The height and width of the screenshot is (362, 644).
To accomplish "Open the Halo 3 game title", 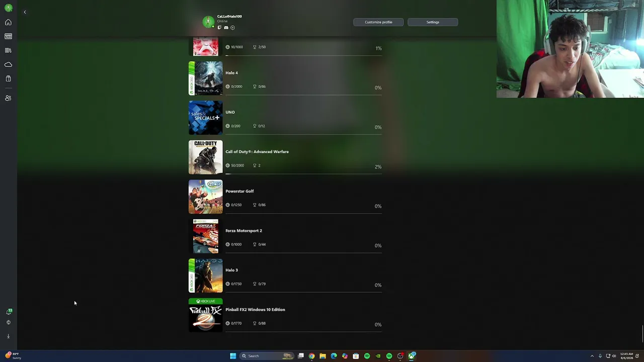I will 231,270.
